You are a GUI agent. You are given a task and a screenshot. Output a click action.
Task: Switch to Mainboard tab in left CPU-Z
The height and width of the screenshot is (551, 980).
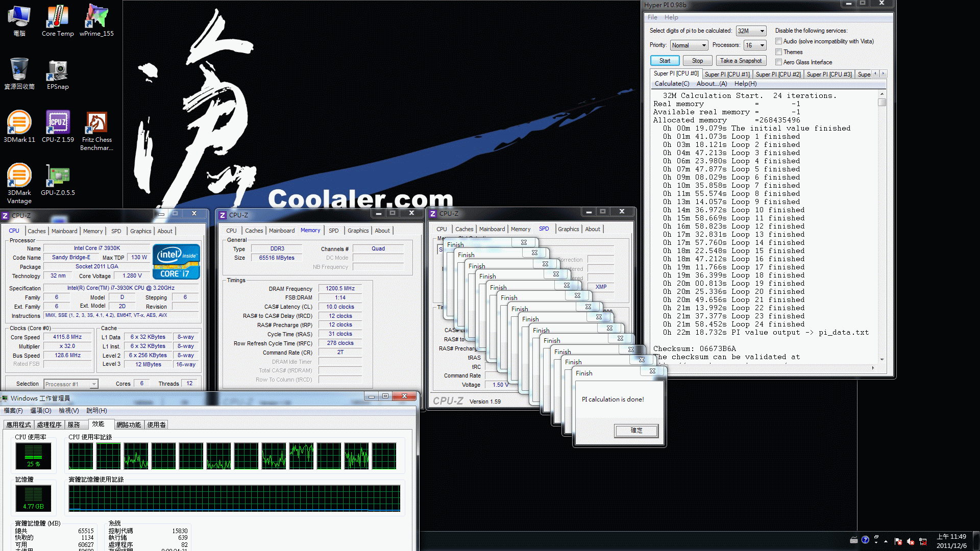point(64,231)
